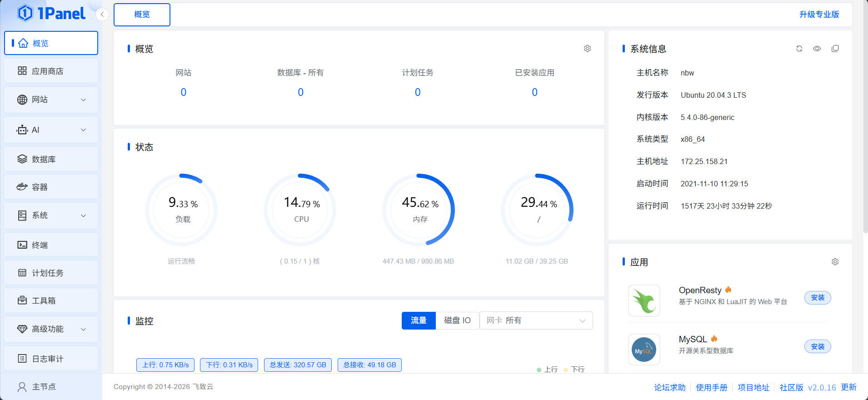The width and height of the screenshot is (868, 400).
Task: Click the OpenResty app icon
Action: point(644,300)
